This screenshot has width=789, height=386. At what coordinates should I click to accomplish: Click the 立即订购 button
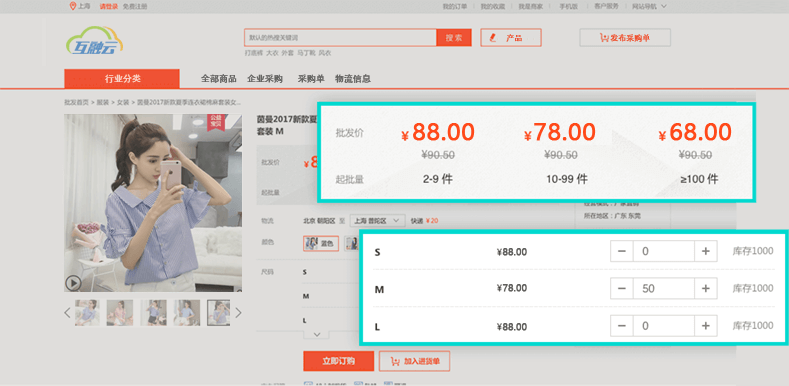(x=339, y=361)
